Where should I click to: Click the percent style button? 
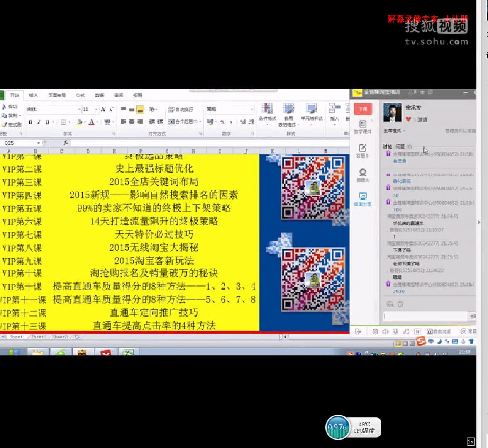(x=222, y=122)
